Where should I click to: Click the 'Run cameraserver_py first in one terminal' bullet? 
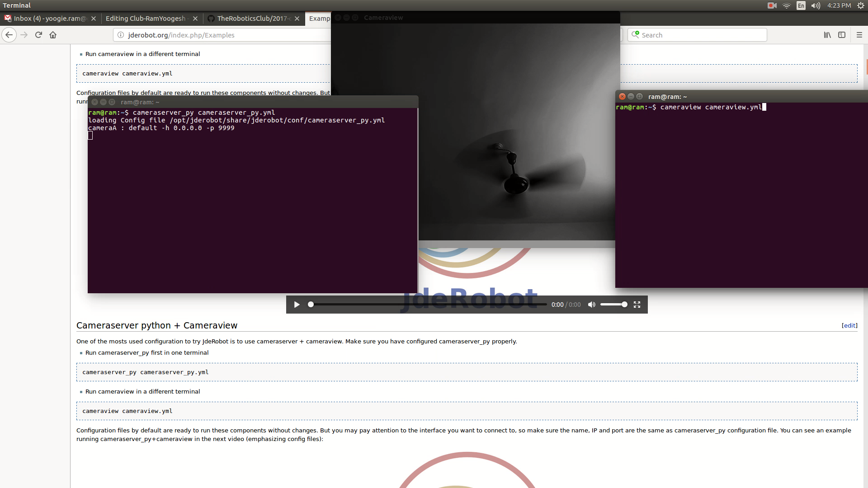click(x=147, y=352)
